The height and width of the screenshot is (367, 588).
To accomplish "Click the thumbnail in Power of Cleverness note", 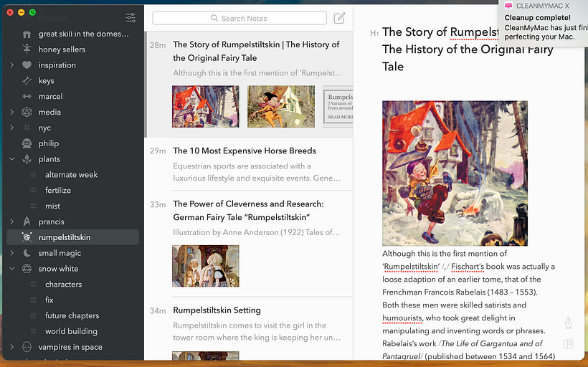I will (x=206, y=266).
